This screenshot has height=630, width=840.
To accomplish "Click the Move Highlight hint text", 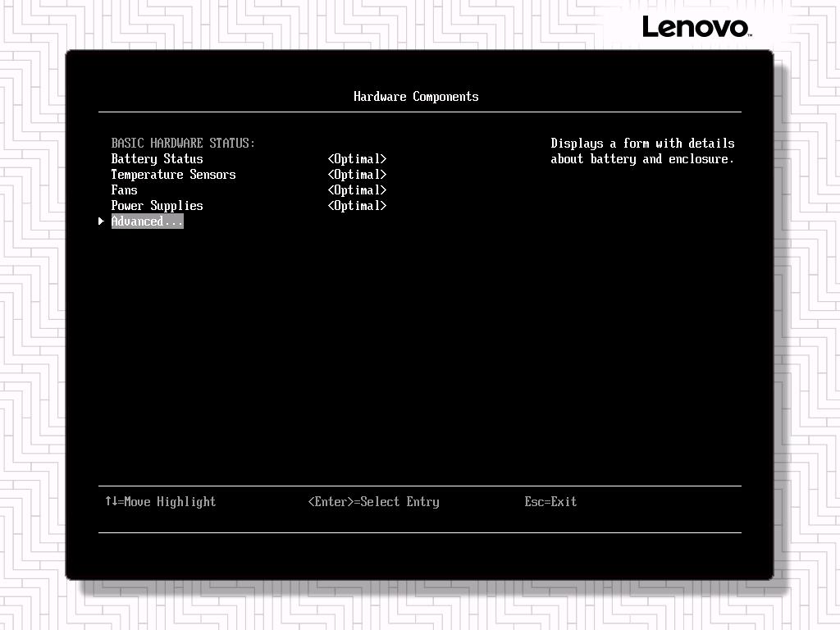I will (170, 502).
